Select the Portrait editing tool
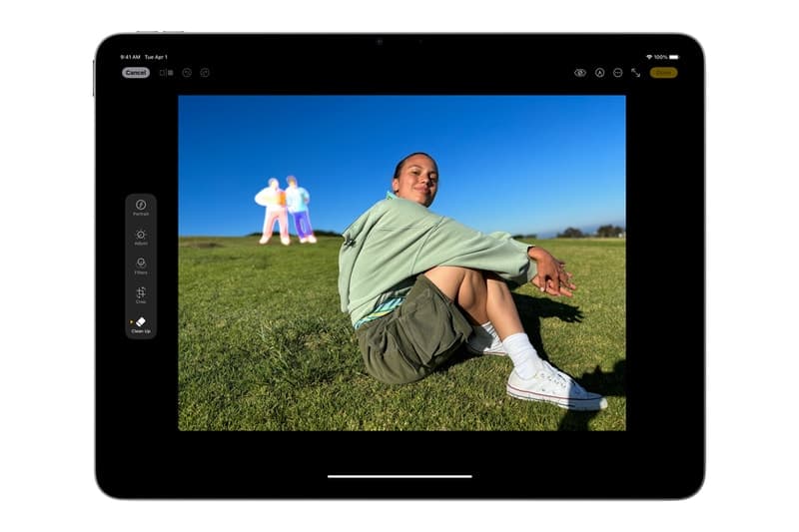Screen dimensions: 799x532 (141, 208)
